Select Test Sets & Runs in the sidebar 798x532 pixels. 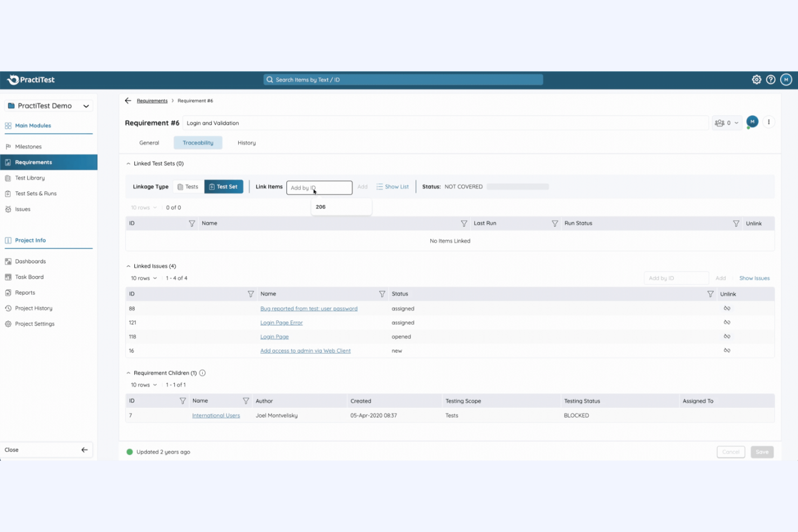(x=36, y=193)
